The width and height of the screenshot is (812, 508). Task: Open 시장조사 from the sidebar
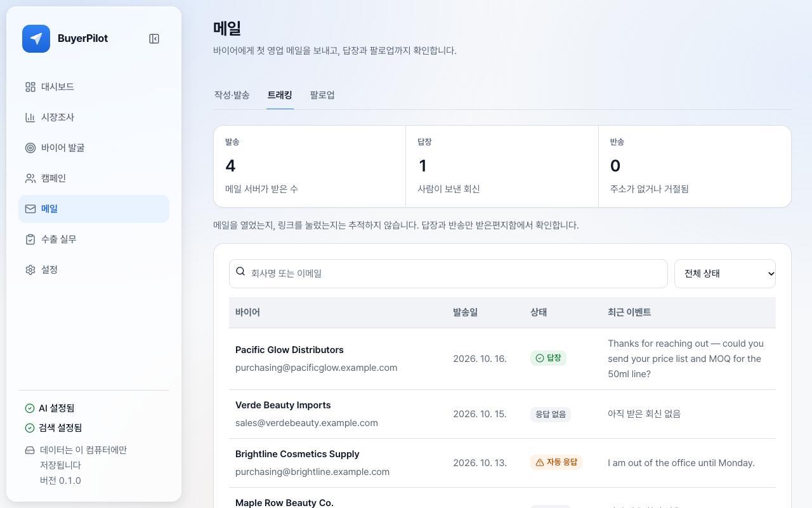pos(94,117)
